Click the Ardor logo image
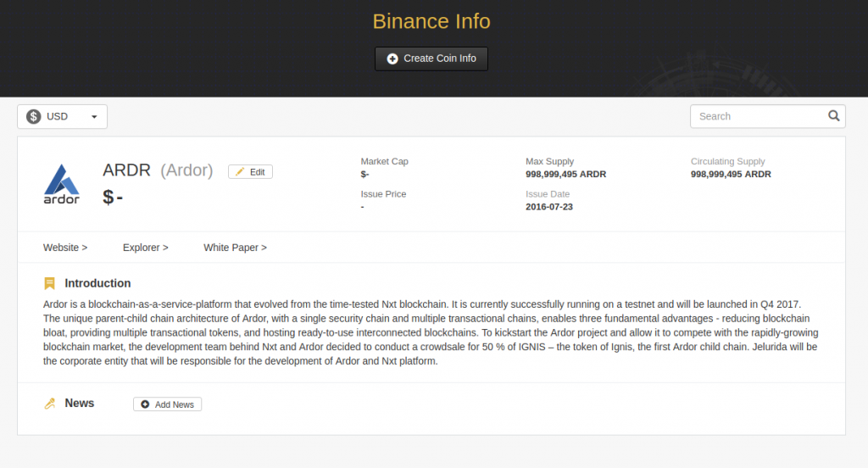The width and height of the screenshot is (868, 468). coord(61,184)
